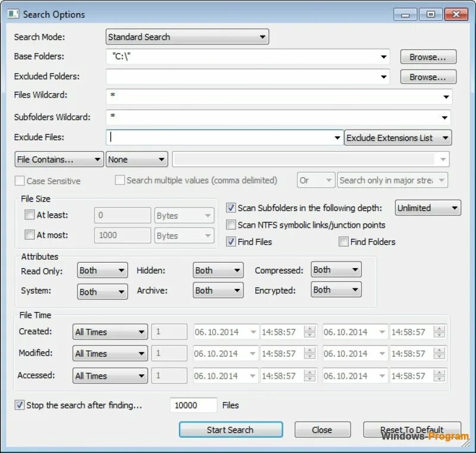
Task: Enable the Find Folders checkbox
Action: point(343,242)
